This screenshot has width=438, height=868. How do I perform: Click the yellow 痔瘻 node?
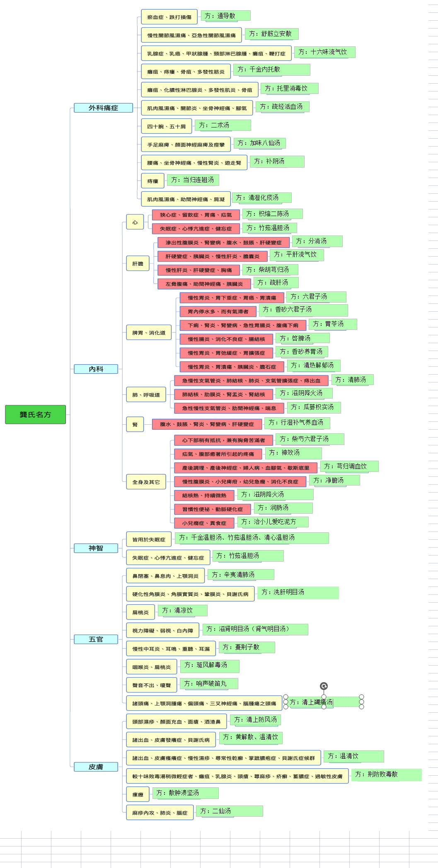(x=153, y=181)
